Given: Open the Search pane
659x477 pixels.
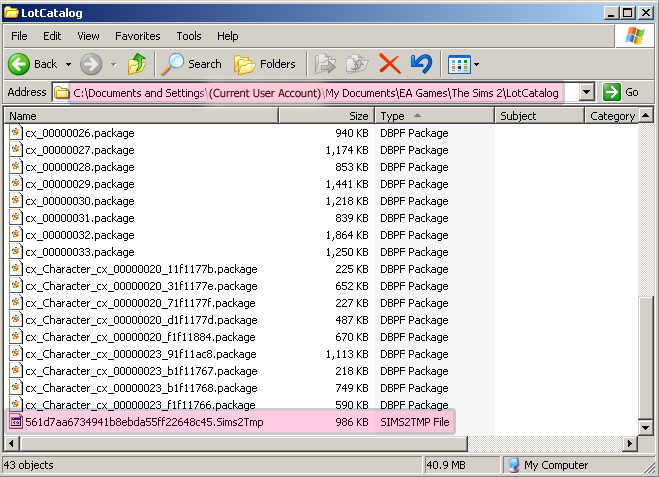Looking at the screenshot, I should pos(191,64).
